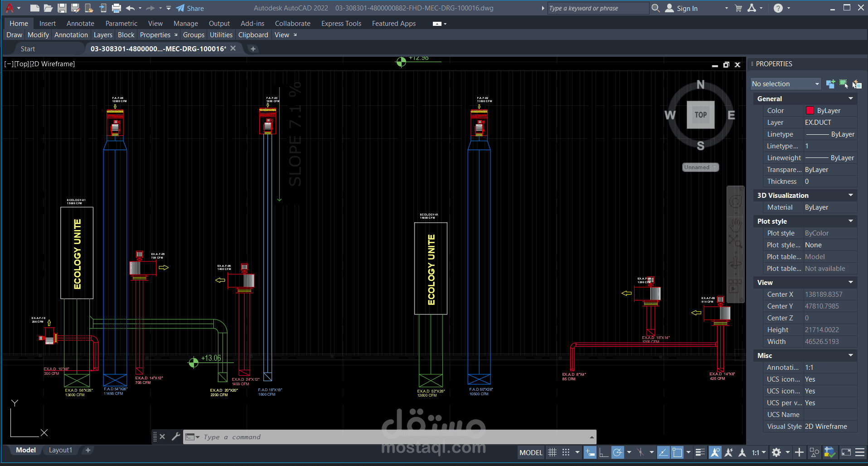Click the command line input field
The height and width of the screenshot is (466, 868).
click(x=390, y=437)
